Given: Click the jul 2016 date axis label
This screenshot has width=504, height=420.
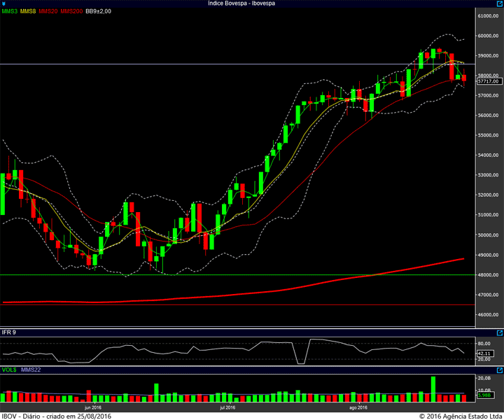Looking at the screenshot, I should [227, 408].
